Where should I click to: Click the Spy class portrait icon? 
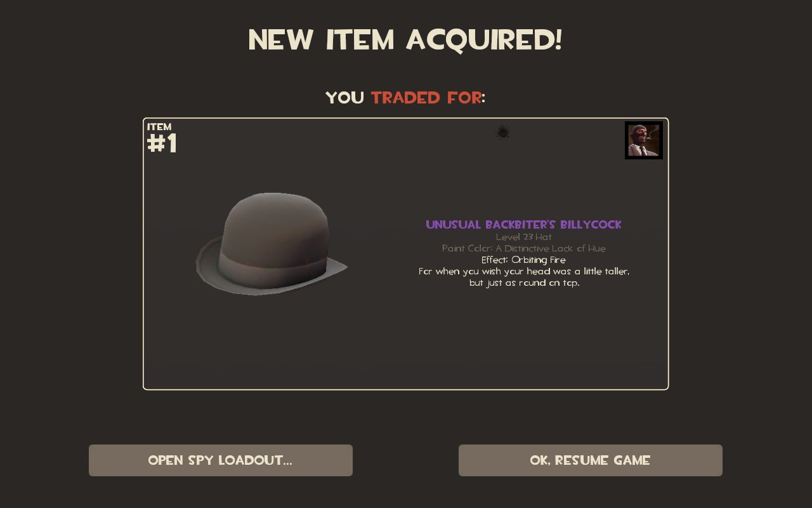(644, 140)
